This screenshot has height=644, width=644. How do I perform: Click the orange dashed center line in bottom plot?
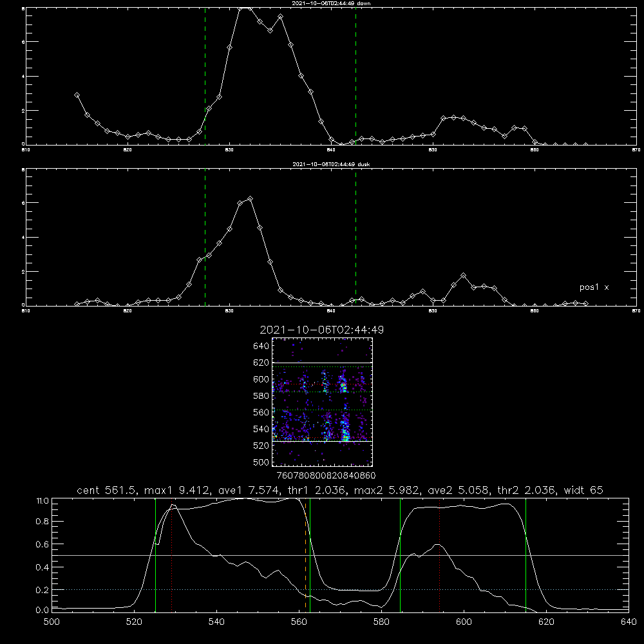[x=305, y=554]
